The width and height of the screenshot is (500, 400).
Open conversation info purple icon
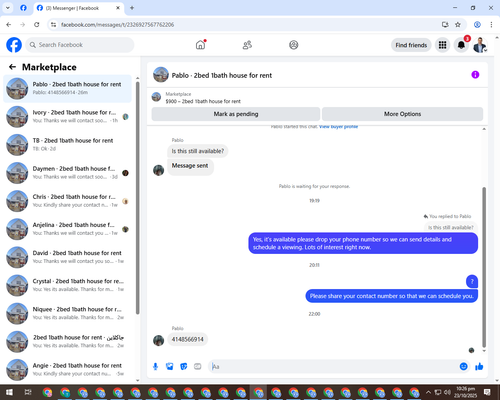pyautogui.click(x=475, y=75)
